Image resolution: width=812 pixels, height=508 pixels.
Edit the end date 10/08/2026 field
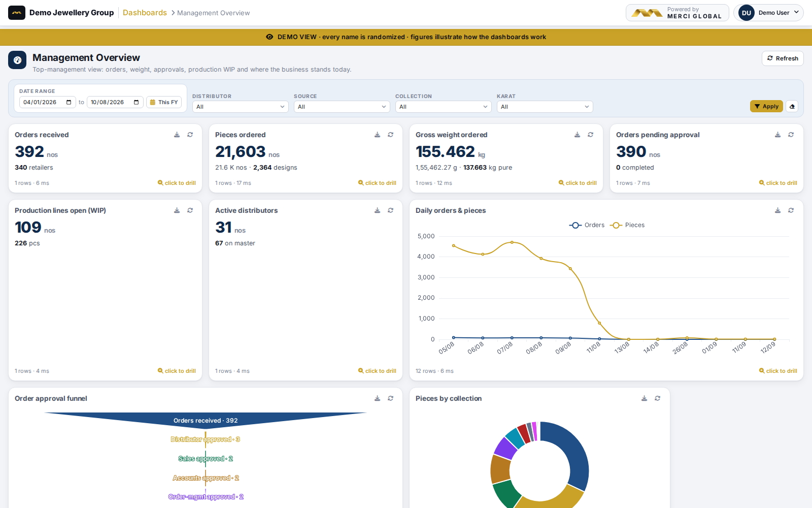pos(115,102)
